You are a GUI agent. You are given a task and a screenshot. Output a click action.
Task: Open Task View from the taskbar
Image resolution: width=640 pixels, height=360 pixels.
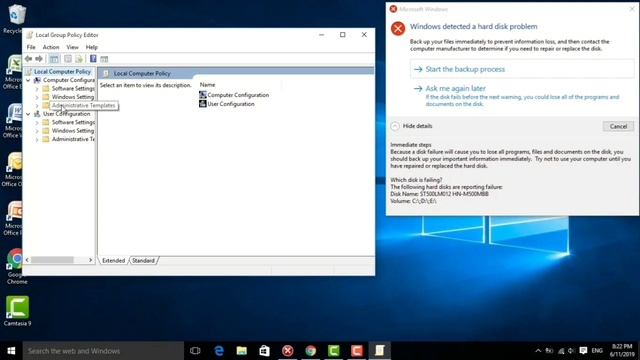(195, 351)
